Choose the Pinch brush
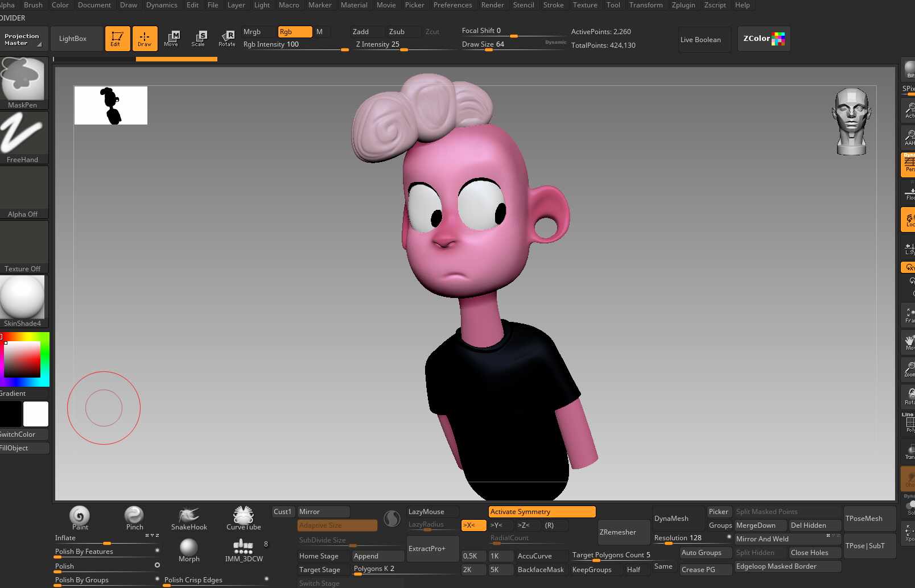 pyautogui.click(x=134, y=519)
